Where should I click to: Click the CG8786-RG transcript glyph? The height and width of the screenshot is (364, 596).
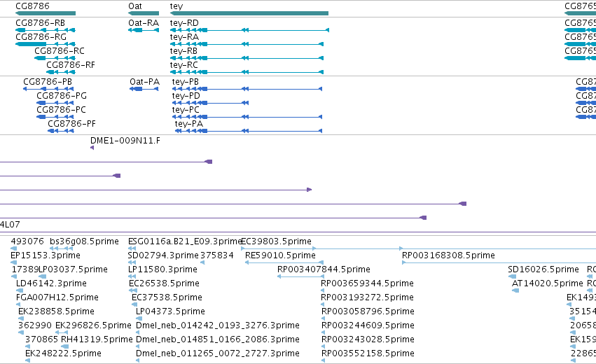[46, 44]
